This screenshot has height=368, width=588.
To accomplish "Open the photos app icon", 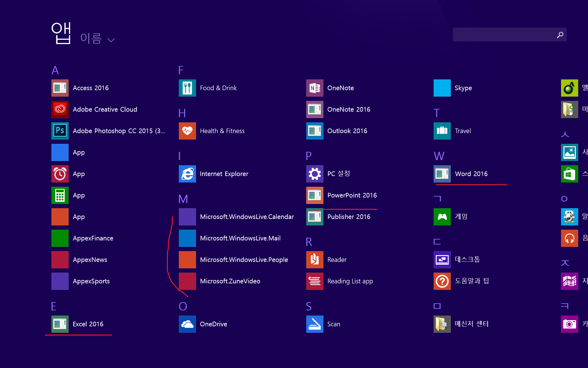I will 570,152.
